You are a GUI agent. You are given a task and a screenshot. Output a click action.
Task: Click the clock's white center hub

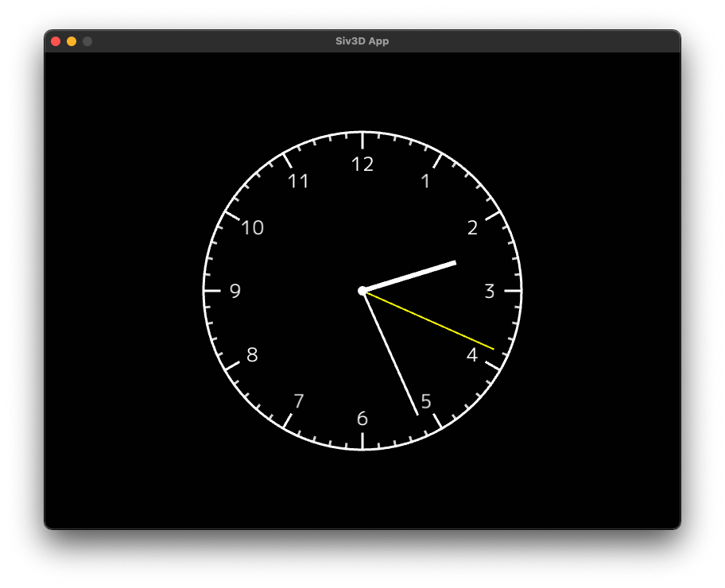[362, 291]
